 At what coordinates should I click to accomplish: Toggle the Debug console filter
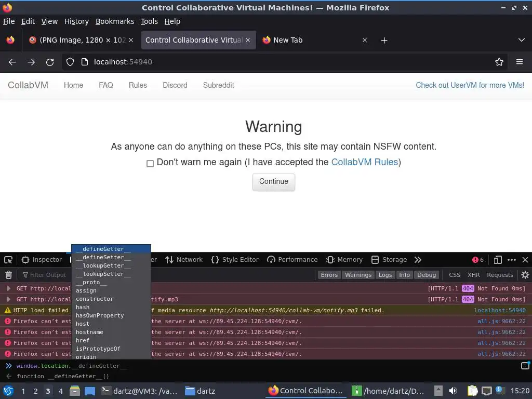pos(427,275)
